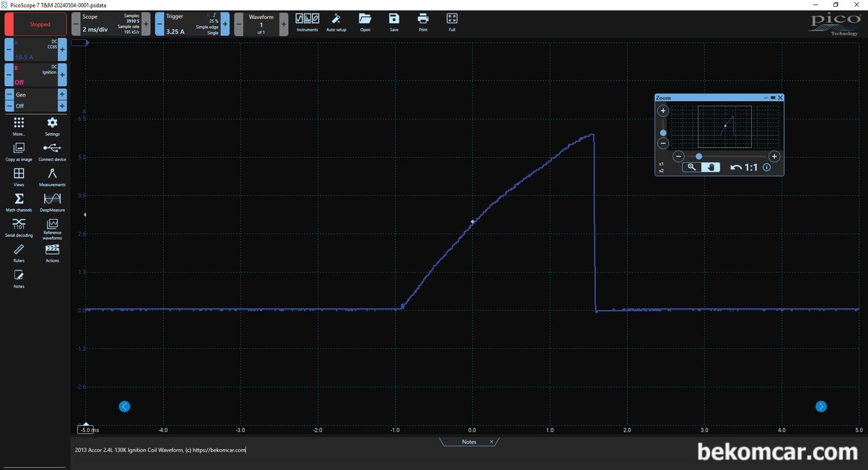Open Reference waveforms
The height and width of the screenshot is (470, 868).
coord(52,229)
